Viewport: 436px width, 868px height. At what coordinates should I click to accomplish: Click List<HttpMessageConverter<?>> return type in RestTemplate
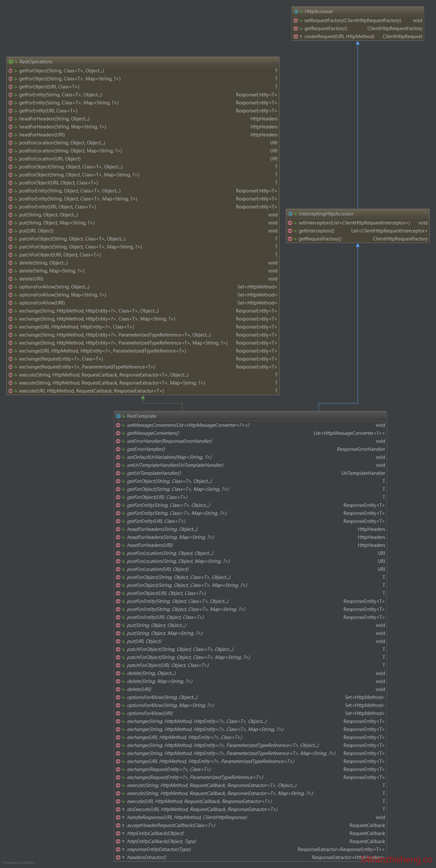[349, 433]
